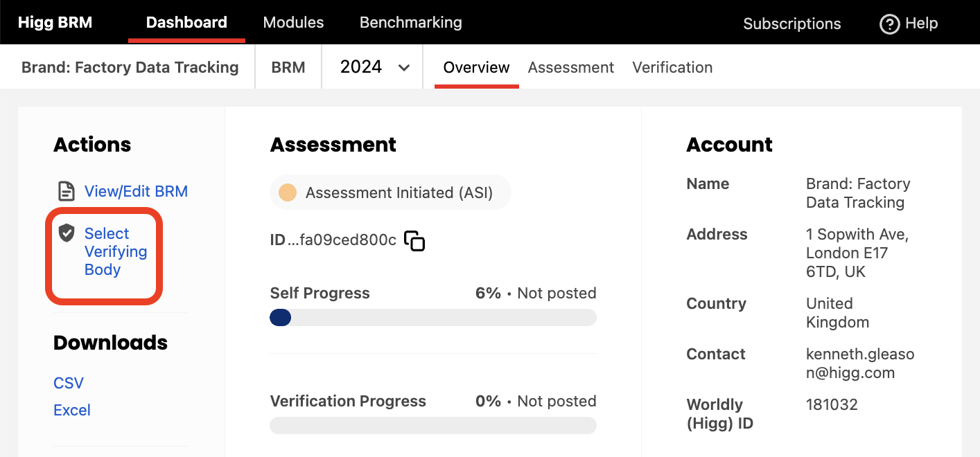Click the Select Verifying Body link
This screenshot has height=457, width=980.
point(116,251)
